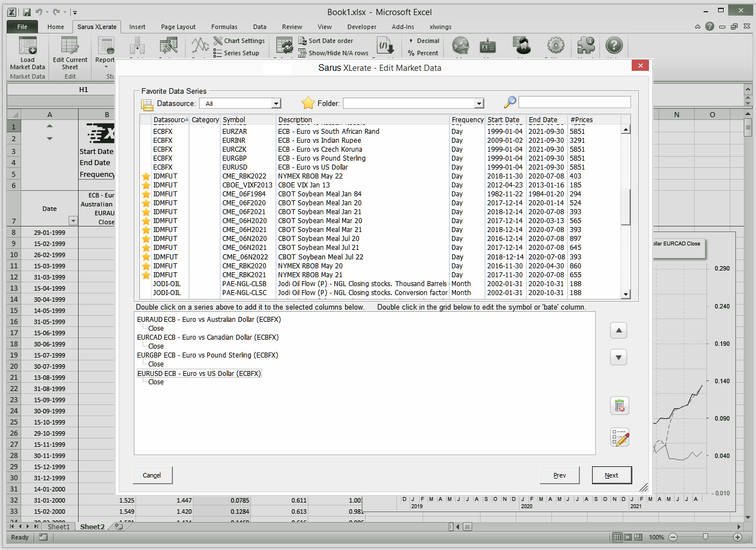Image resolution: width=756 pixels, height=550 pixels.
Task: Move selected series up with arrow button
Action: coord(618,331)
